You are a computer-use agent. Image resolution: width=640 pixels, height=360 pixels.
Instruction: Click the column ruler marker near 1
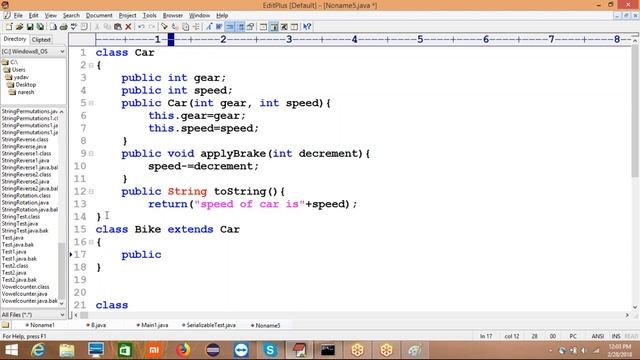(171, 40)
